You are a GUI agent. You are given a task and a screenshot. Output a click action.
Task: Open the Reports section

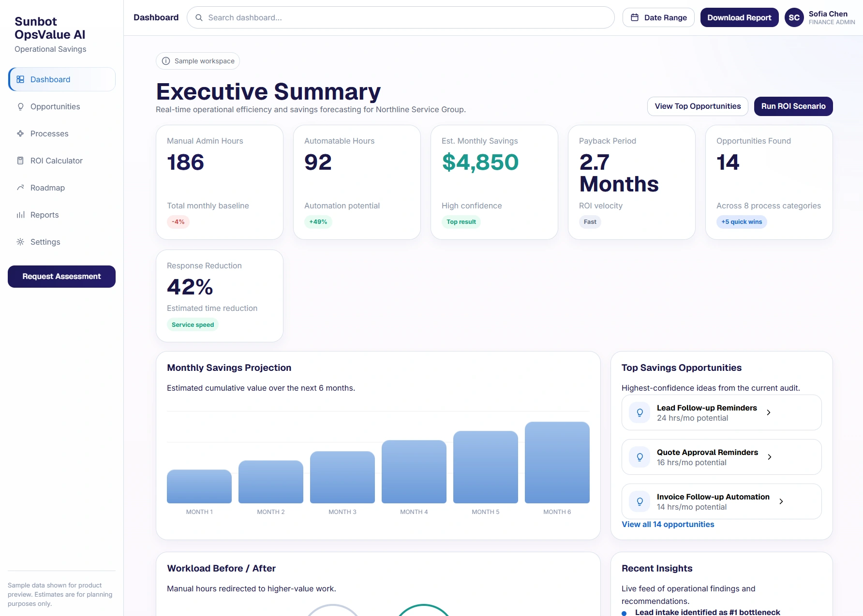point(62,215)
